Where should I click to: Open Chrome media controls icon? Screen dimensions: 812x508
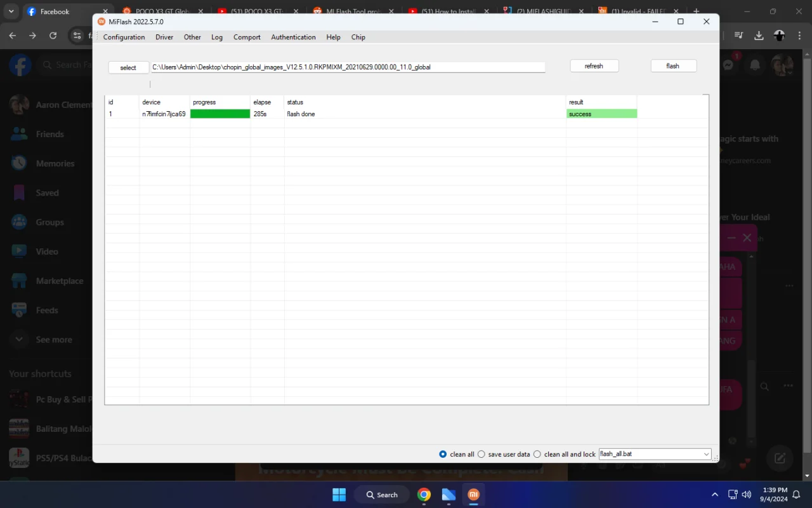tap(738, 36)
